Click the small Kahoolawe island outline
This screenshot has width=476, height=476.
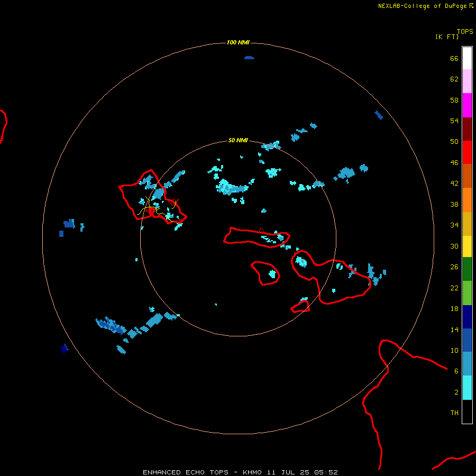tap(300, 307)
